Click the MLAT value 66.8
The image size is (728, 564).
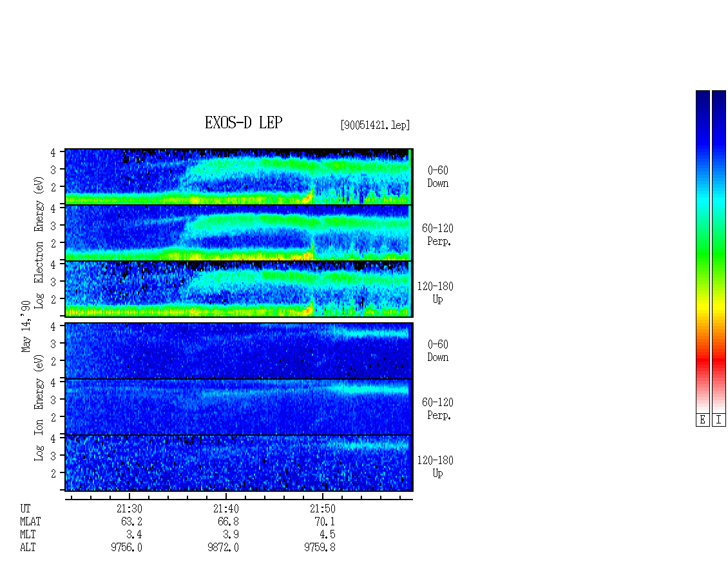tap(228, 521)
